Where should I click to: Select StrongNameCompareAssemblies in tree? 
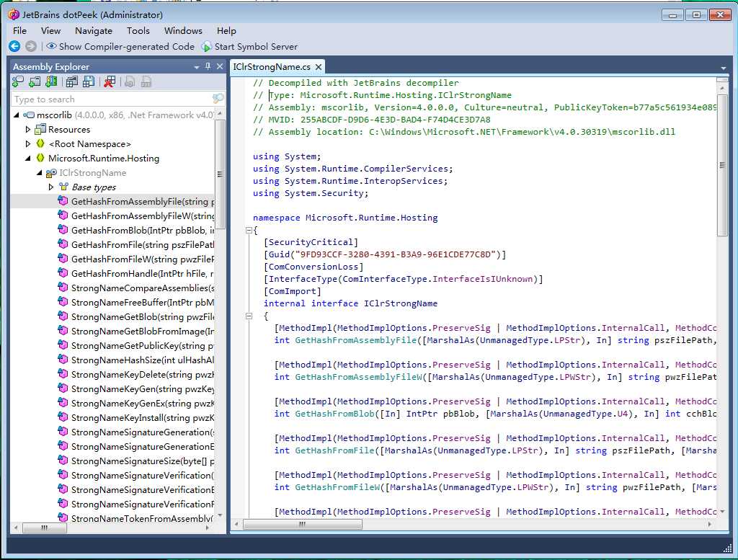click(143, 288)
